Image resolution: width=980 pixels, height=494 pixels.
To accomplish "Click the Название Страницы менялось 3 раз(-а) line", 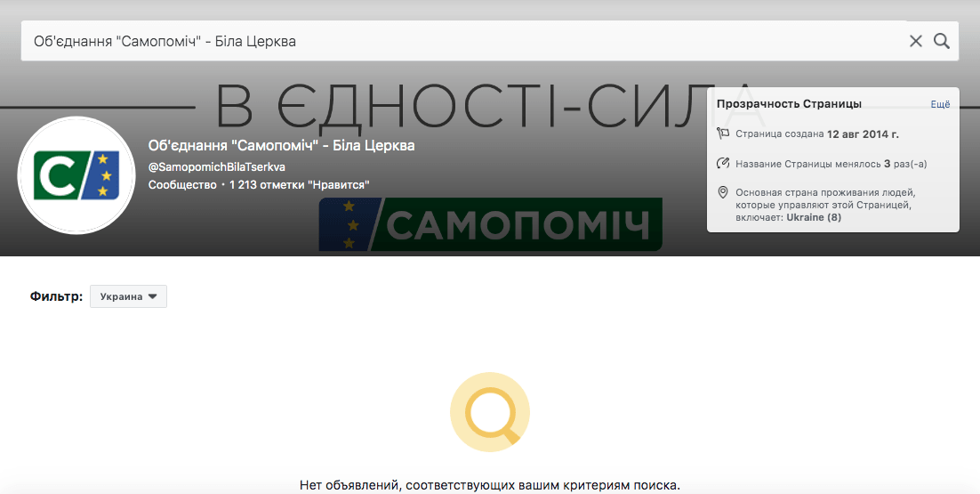I will pyautogui.click(x=831, y=164).
